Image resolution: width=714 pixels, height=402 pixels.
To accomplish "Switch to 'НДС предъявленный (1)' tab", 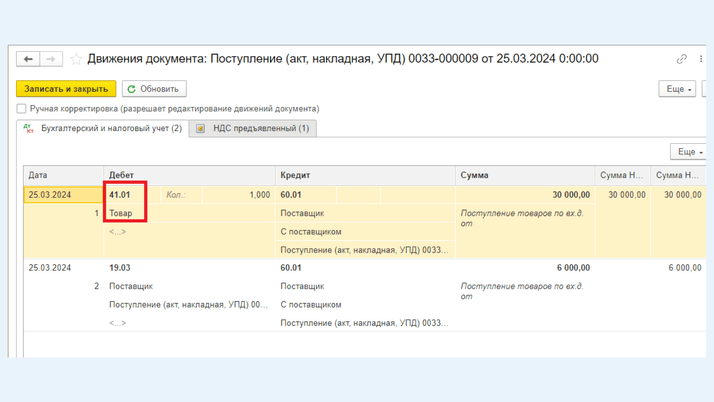I will tap(253, 128).
